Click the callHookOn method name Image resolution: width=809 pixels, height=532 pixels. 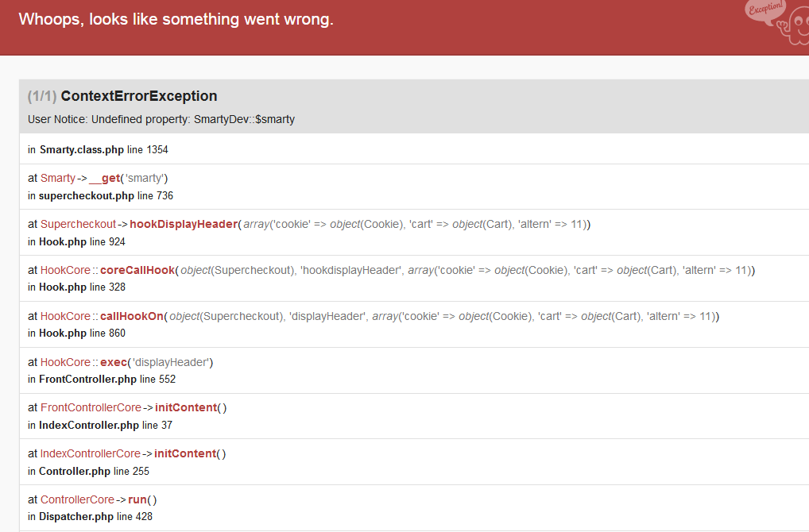(x=132, y=316)
